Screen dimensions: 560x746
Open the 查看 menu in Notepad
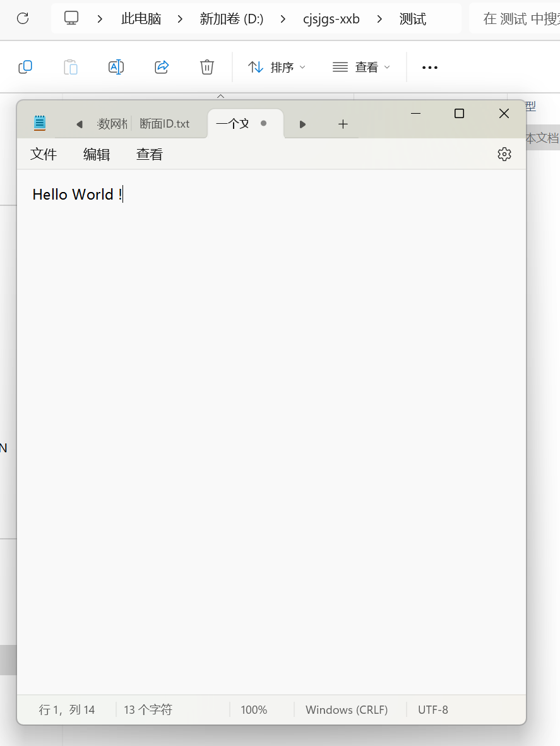point(149,154)
